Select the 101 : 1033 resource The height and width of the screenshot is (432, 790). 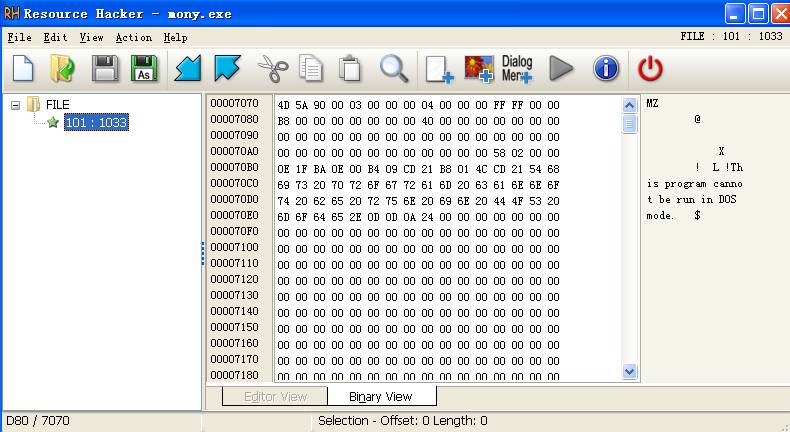(96, 122)
